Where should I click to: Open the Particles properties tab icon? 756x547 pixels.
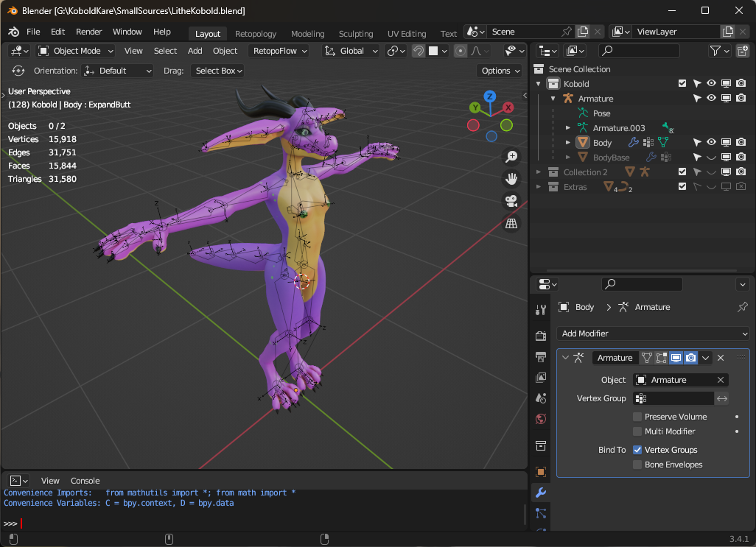541,513
